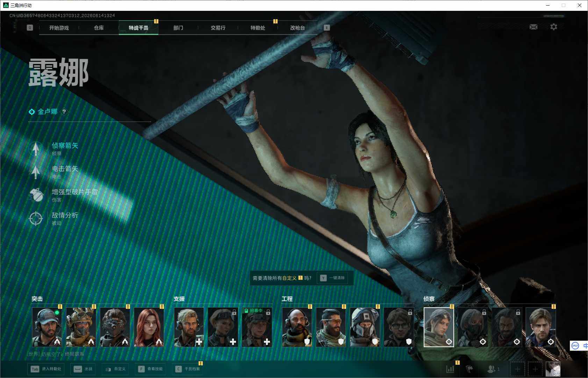Click the 增强型破片手雷 skill name
The image size is (588, 378).
(x=75, y=192)
